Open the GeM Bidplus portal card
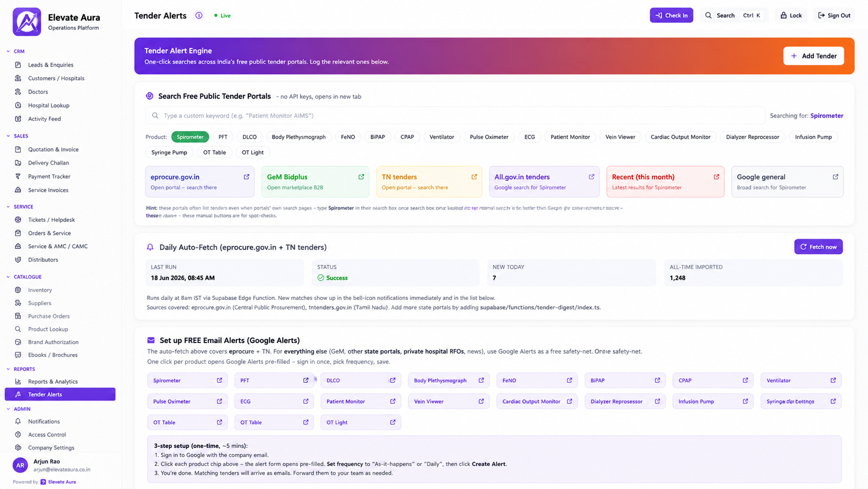 coord(316,182)
